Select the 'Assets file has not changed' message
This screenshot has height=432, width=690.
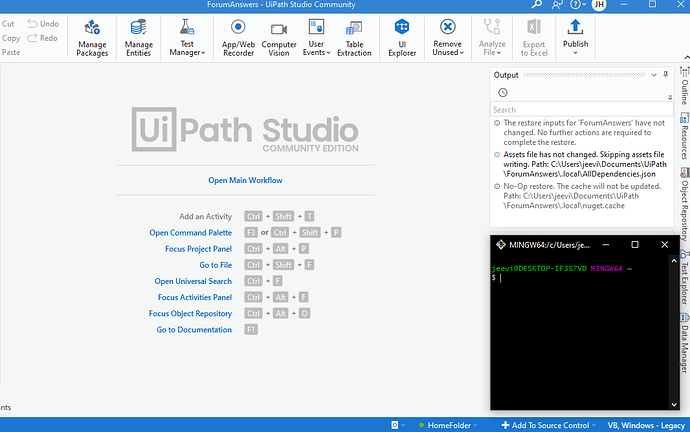(582, 164)
